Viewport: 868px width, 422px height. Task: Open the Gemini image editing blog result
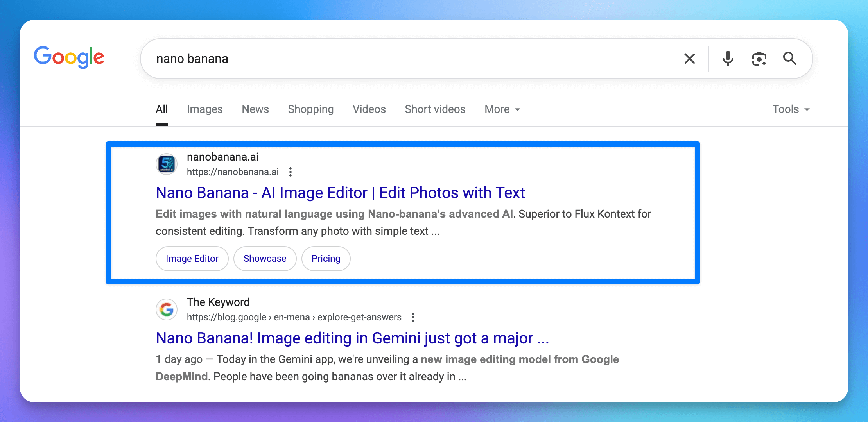(x=352, y=338)
